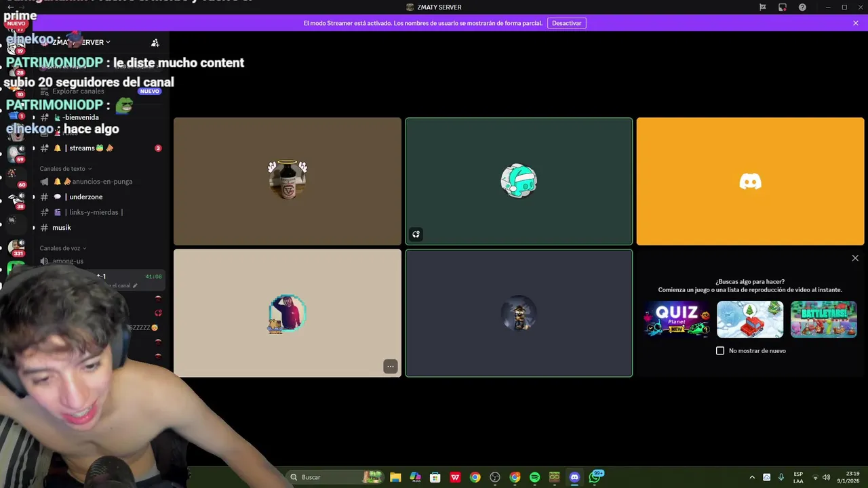Show hidden system tray icons
This screenshot has height=488, width=868.
click(x=751, y=477)
